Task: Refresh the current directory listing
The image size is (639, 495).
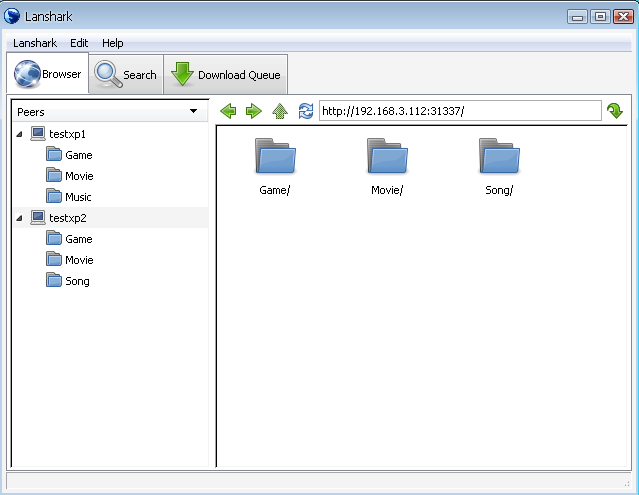Action: pyautogui.click(x=306, y=111)
